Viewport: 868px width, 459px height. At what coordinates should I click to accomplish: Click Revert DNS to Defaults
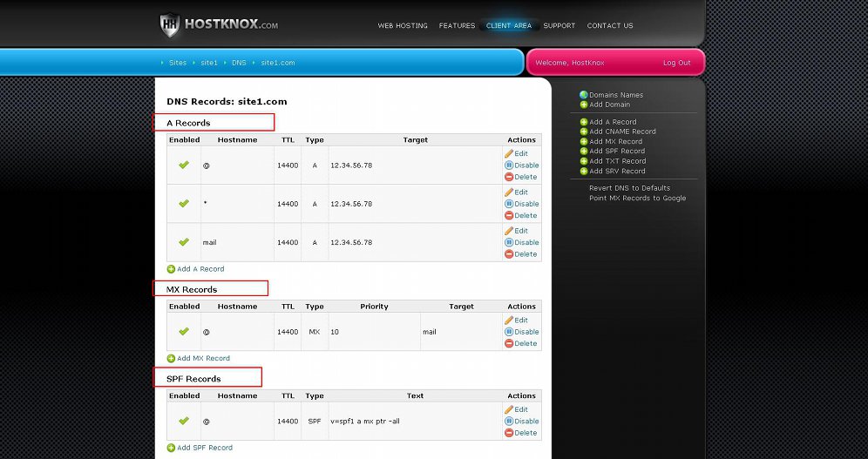pyautogui.click(x=630, y=188)
